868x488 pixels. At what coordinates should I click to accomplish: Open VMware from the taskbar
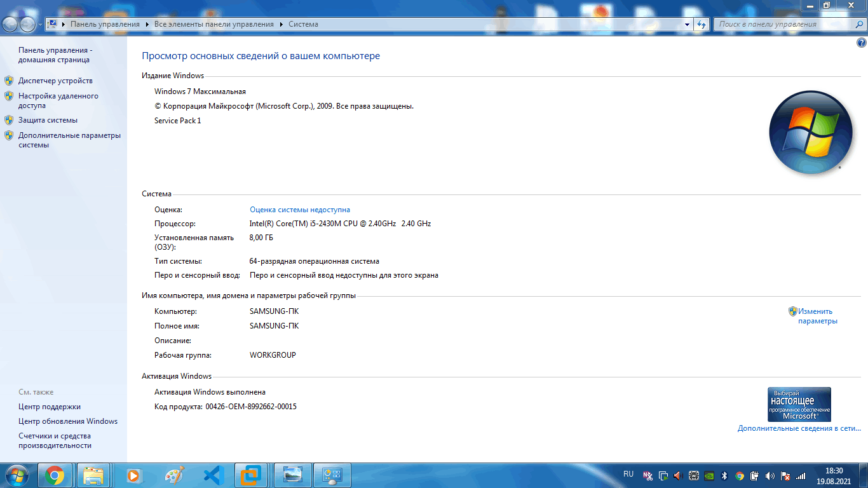point(252,475)
